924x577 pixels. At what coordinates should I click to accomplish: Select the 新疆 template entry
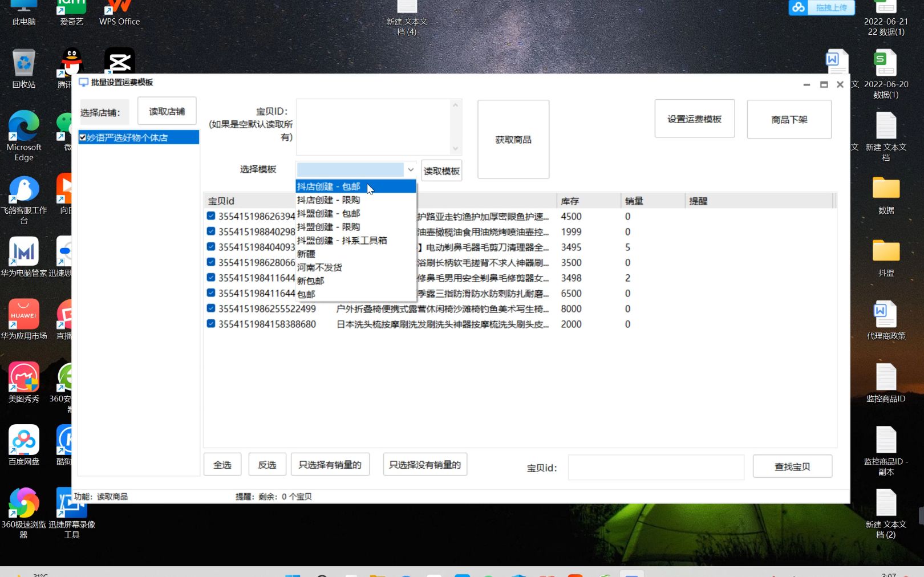[x=306, y=253]
